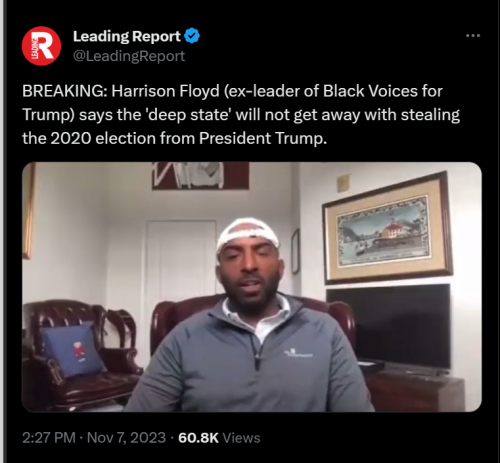
Task: Click the Leading Report display name
Action: [x=127, y=36]
